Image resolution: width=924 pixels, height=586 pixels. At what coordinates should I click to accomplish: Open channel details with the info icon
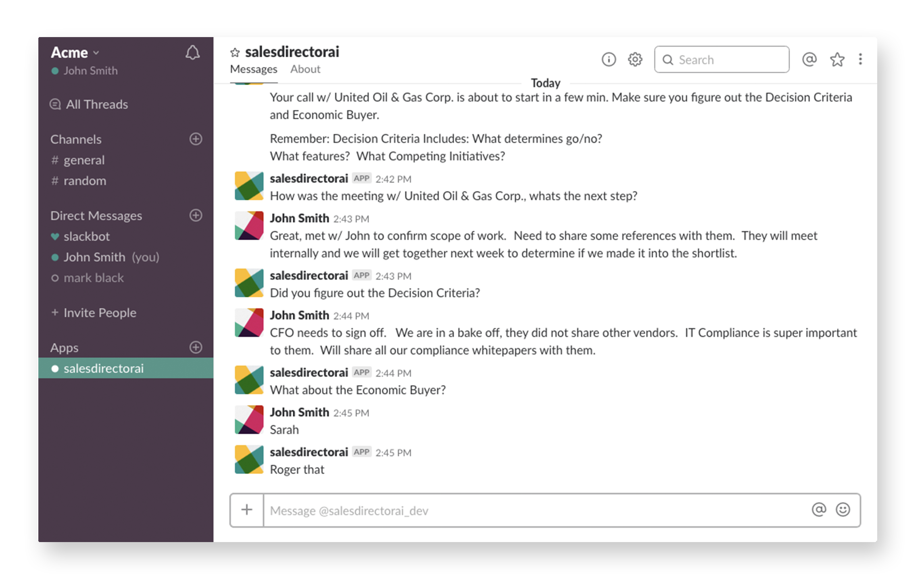(x=609, y=59)
